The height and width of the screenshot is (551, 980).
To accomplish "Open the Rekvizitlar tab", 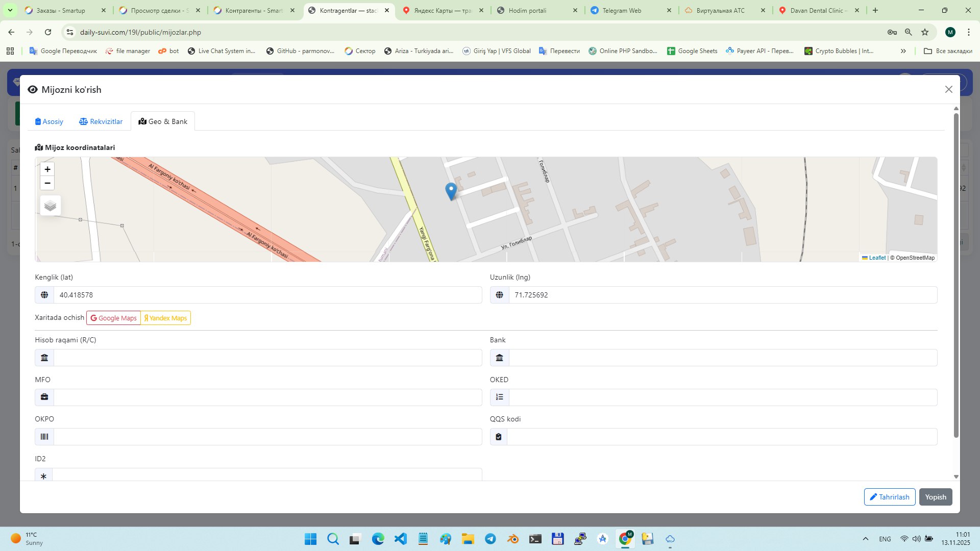I will (101, 121).
